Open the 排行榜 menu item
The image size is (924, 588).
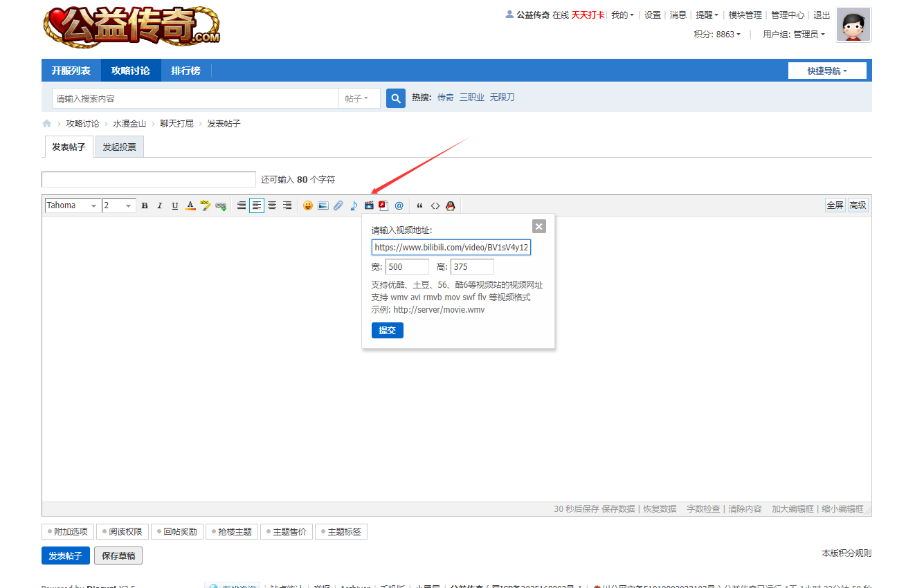[185, 70]
